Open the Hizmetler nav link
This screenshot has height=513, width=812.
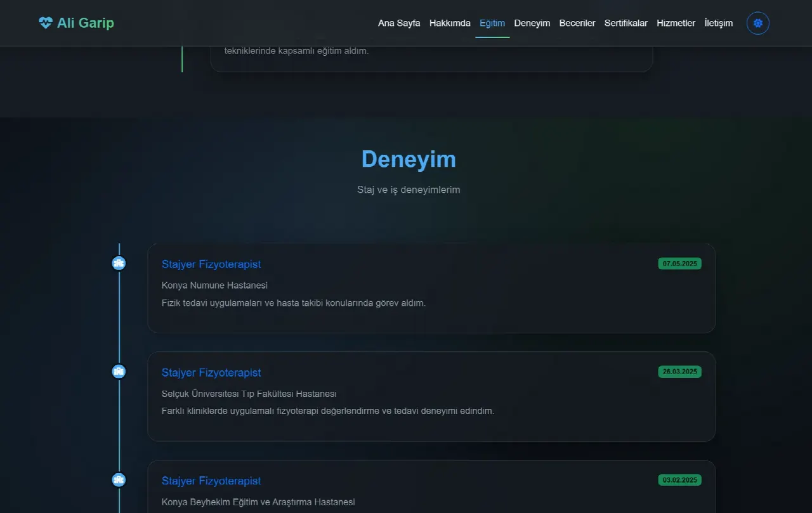coord(676,23)
